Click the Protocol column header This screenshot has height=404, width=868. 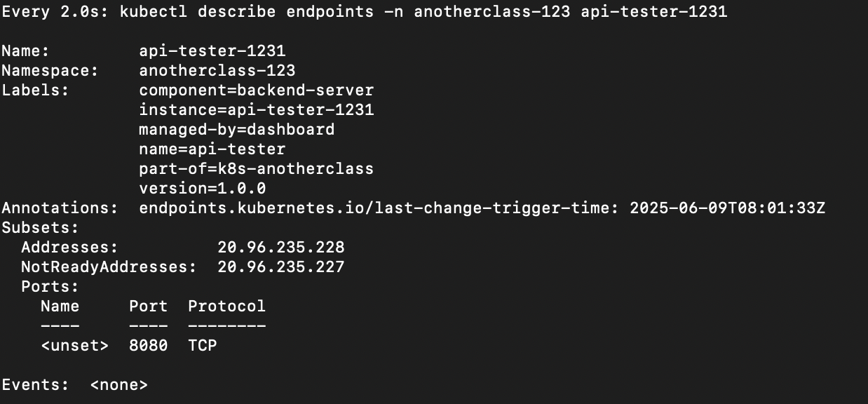click(x=226, y=307)
